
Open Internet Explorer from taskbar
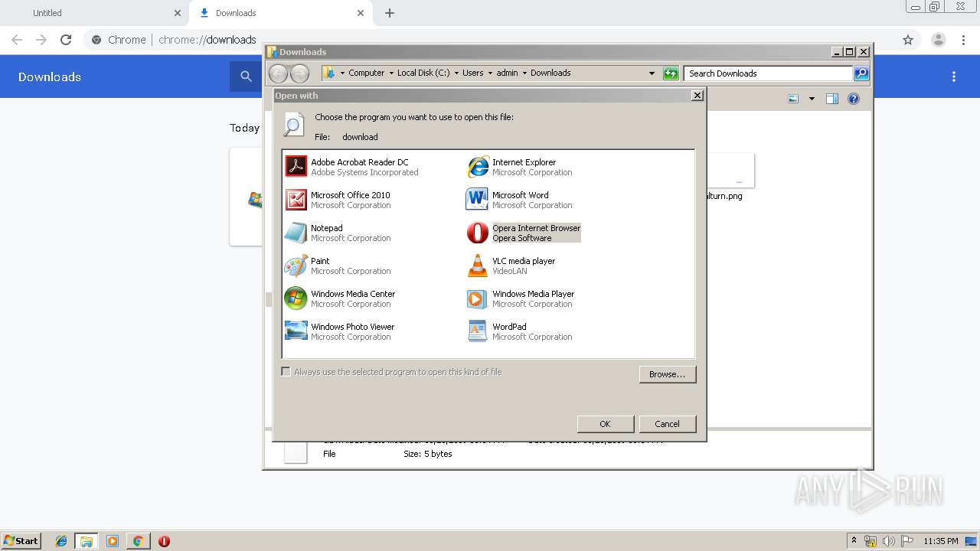point(61,541)
